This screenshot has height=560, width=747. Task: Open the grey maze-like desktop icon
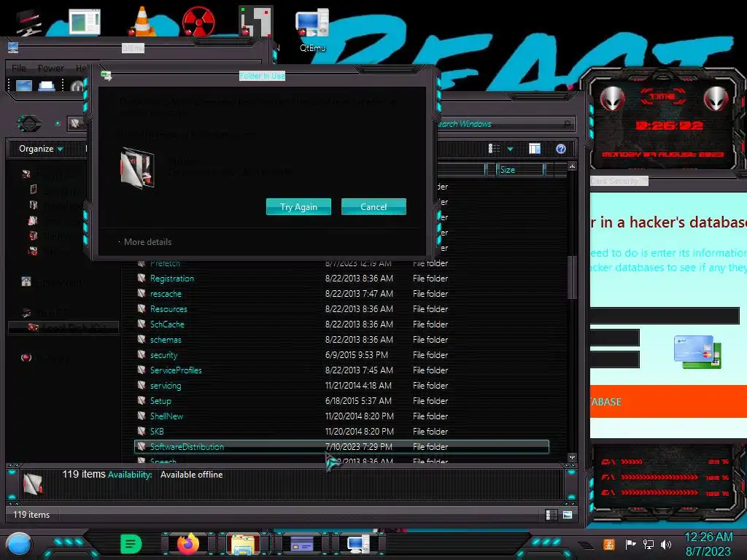255,21
